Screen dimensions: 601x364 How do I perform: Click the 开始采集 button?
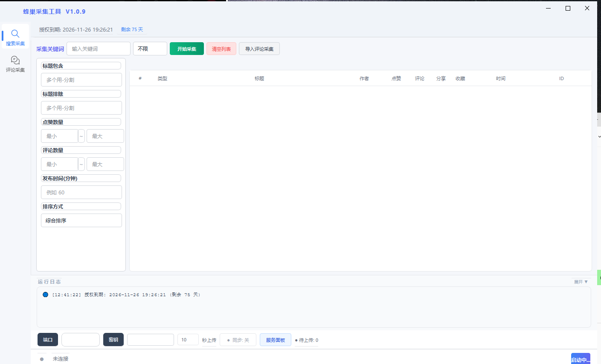(187, 49)
